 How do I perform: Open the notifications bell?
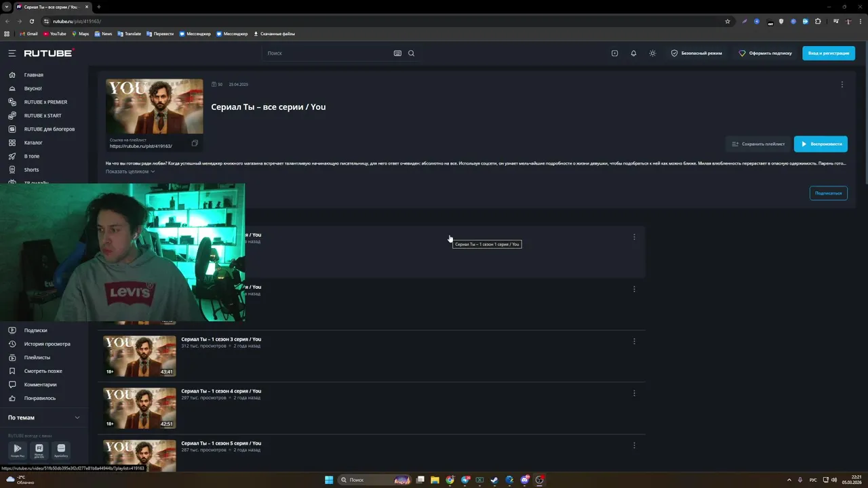click(633, 53)
